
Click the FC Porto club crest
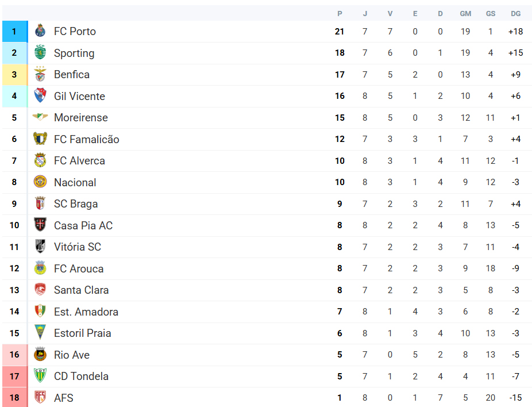coord(40,31)
